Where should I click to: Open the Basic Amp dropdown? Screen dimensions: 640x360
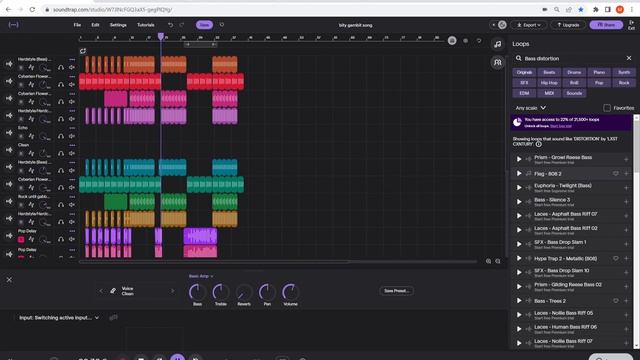coord(201,276)
